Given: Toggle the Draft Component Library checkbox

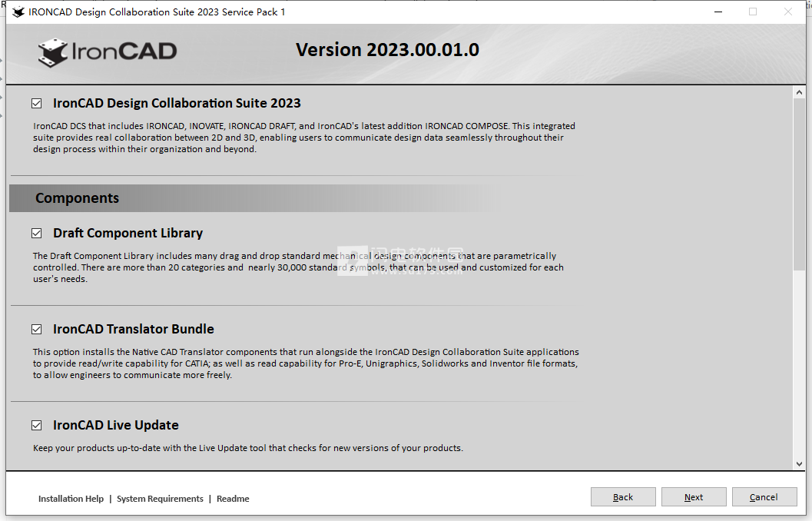Looking at the screenshot, I should click(x=36, y=234).
